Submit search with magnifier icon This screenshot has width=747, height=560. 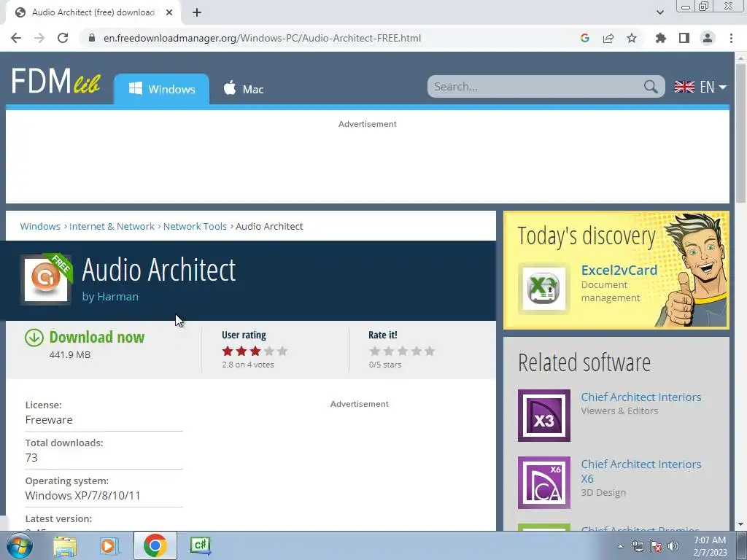coord(651,87)
